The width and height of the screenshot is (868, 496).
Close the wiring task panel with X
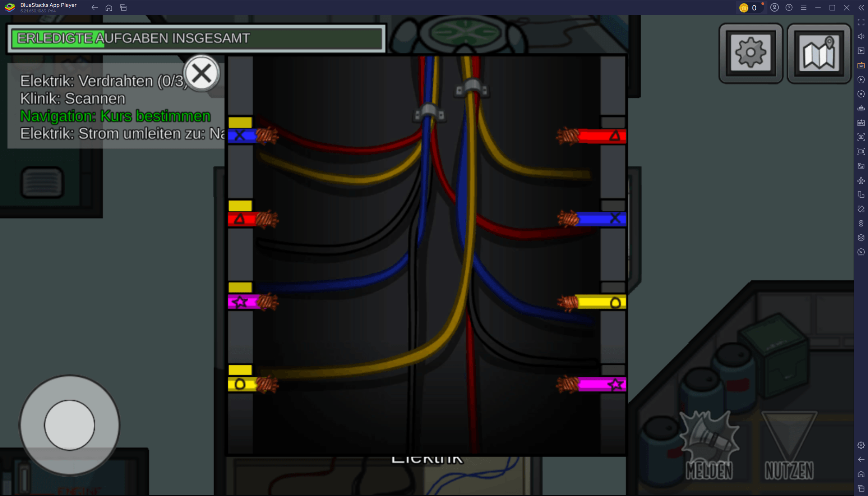pos(202,73)
